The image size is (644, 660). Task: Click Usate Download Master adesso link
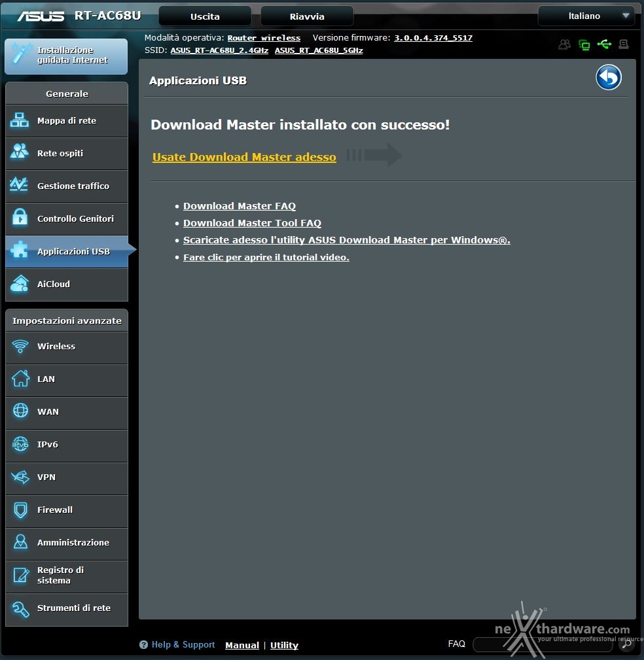tap(244, 157)
